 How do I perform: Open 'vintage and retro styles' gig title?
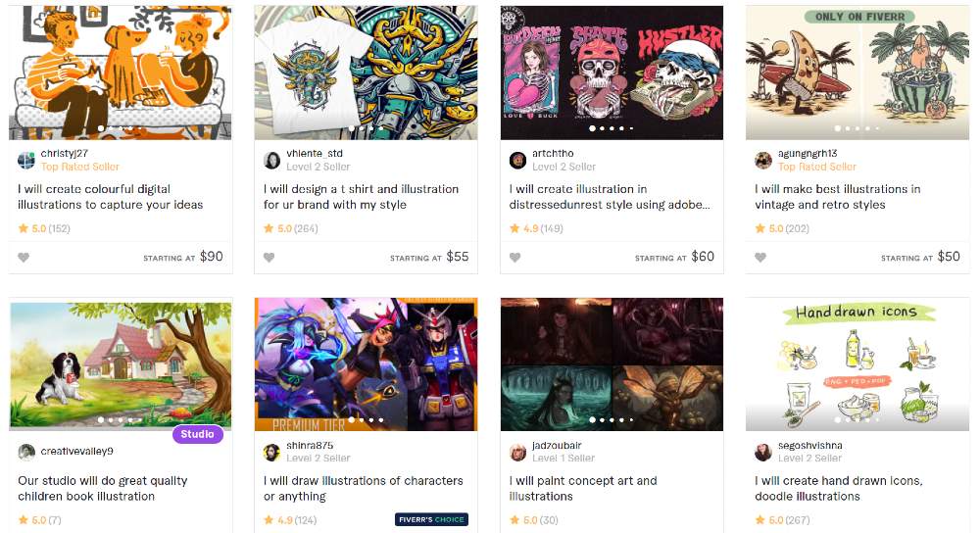tap(838, 197)
